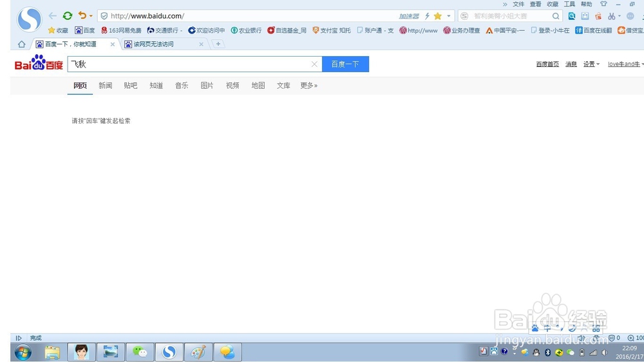Click the round more-tools ellipsis icon
Viewport: 644px width, 362px height.
pyautogui.click(x=630, y=16)
